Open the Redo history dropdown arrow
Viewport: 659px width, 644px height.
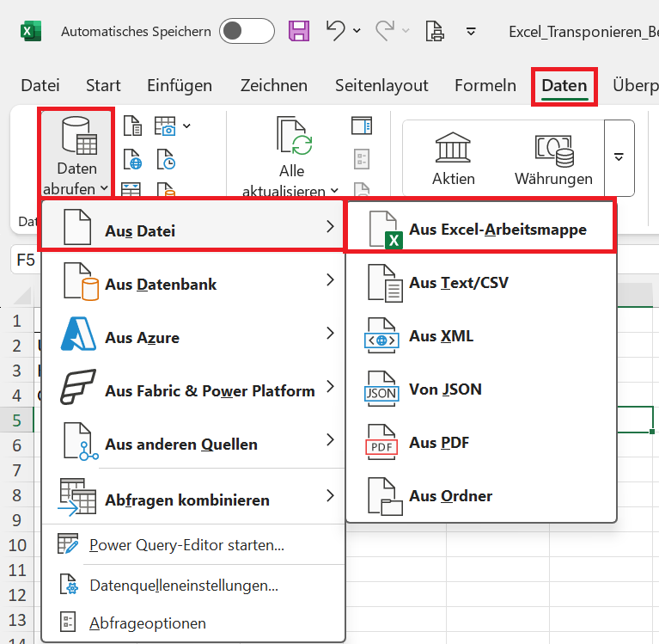[x=406, y=31]
